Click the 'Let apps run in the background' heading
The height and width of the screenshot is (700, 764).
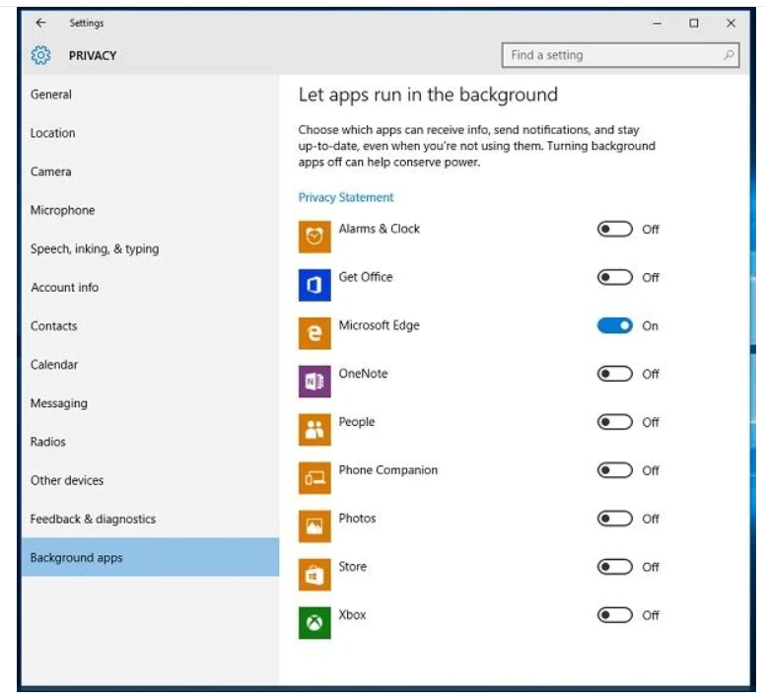(428, 95)
